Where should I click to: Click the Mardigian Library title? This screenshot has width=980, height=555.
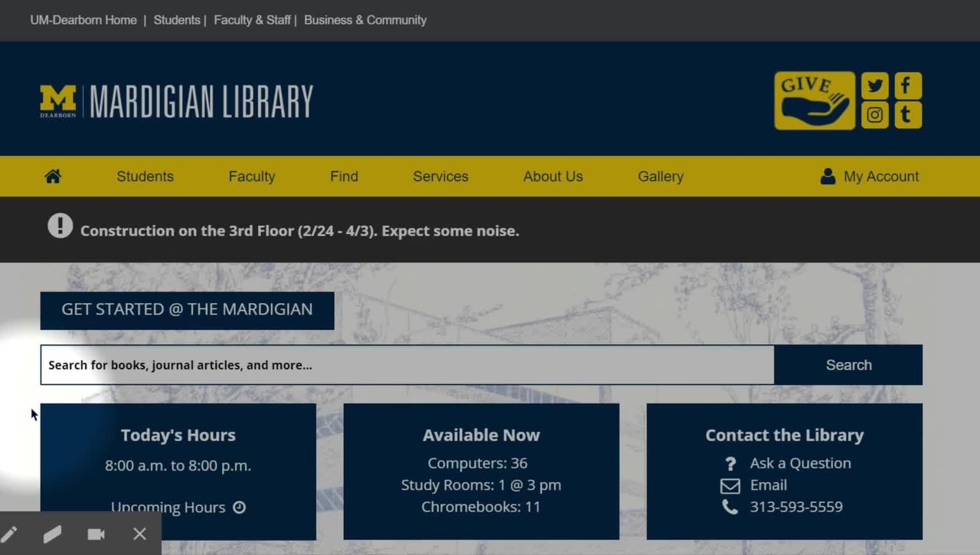[x=201, y=101]
